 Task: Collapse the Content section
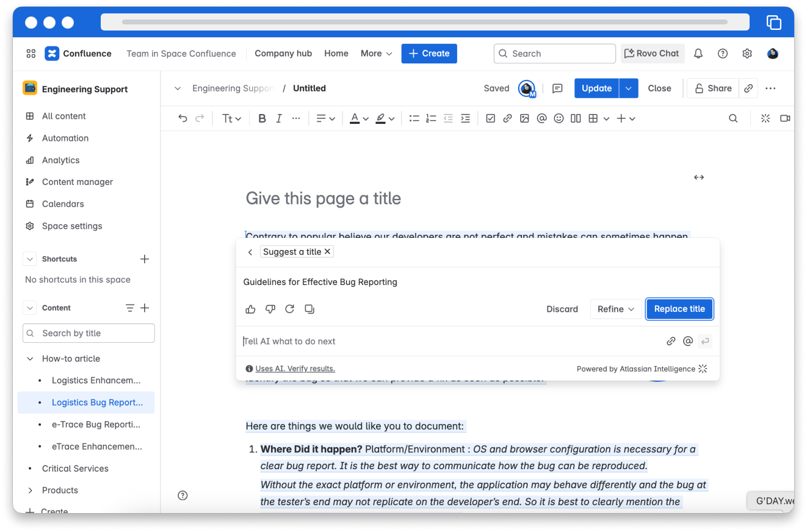pos(29,308)
